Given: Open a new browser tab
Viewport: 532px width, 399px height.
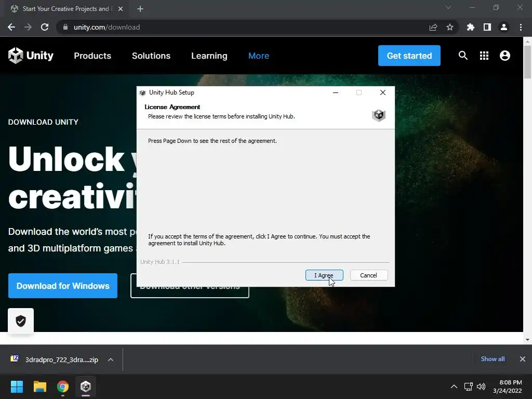Looking at the screenshot, I should pyautogui.click(x=140, y=9).
